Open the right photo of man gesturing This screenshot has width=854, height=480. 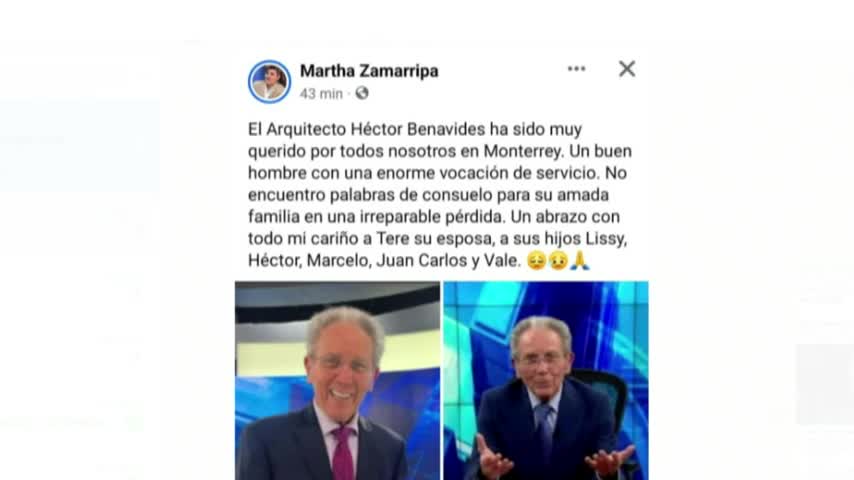point(546,380)
